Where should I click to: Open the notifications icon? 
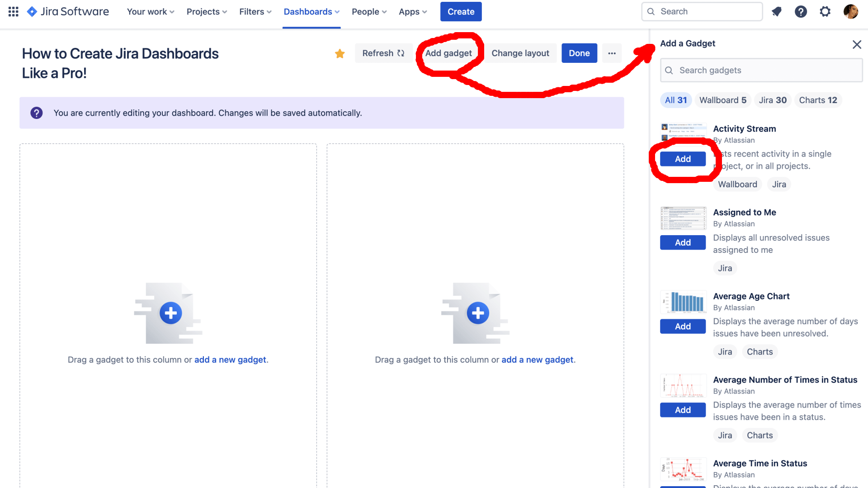click(x=777, y=12)
